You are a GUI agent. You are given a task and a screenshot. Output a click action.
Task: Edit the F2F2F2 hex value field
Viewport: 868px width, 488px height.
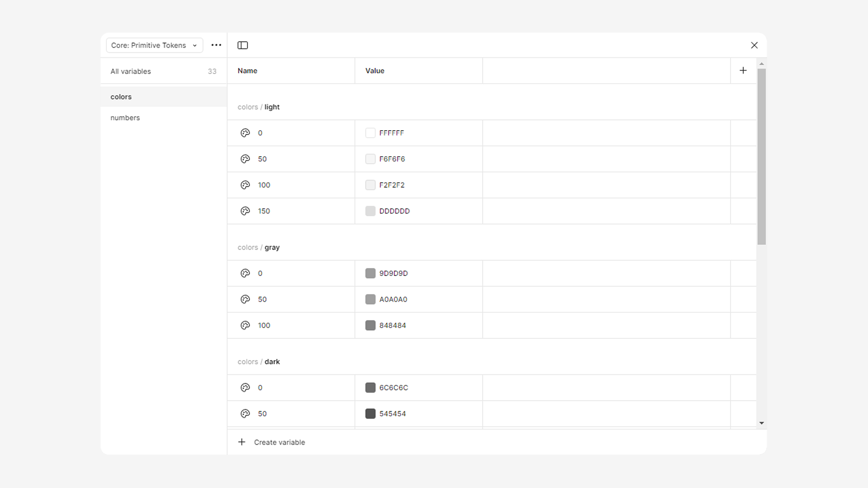pos(392,185)
